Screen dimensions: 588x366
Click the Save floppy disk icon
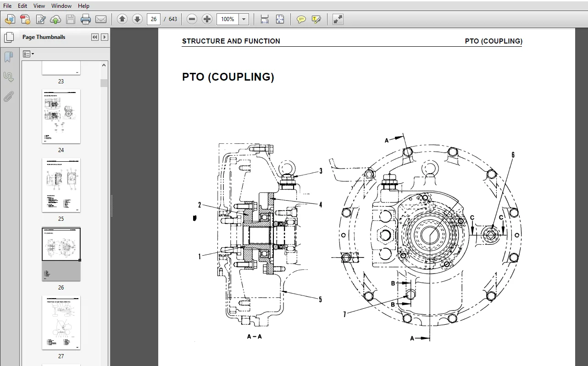tap(70, 19)
